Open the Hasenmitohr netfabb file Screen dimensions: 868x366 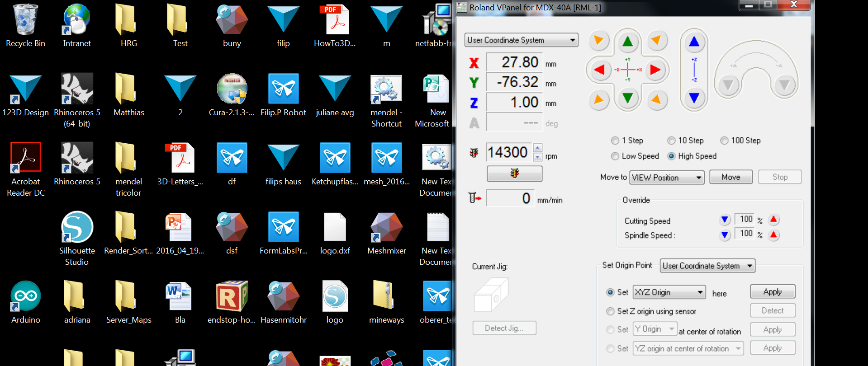(283, 302)
